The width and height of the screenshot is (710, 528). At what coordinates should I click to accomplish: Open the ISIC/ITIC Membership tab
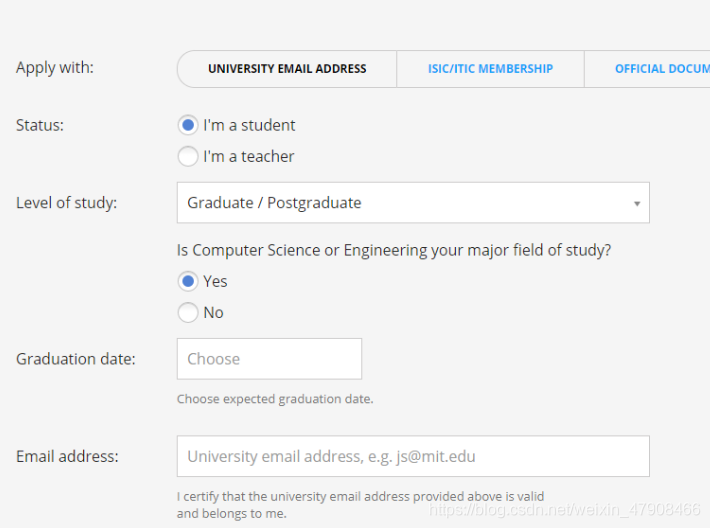point(490,69)
